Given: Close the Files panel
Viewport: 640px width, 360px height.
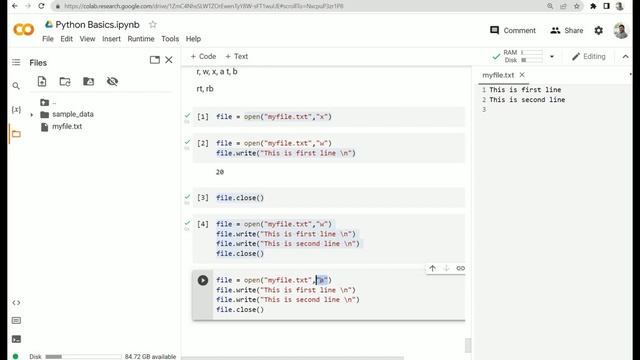Looking at the screenshot, I should click(169, 60).
